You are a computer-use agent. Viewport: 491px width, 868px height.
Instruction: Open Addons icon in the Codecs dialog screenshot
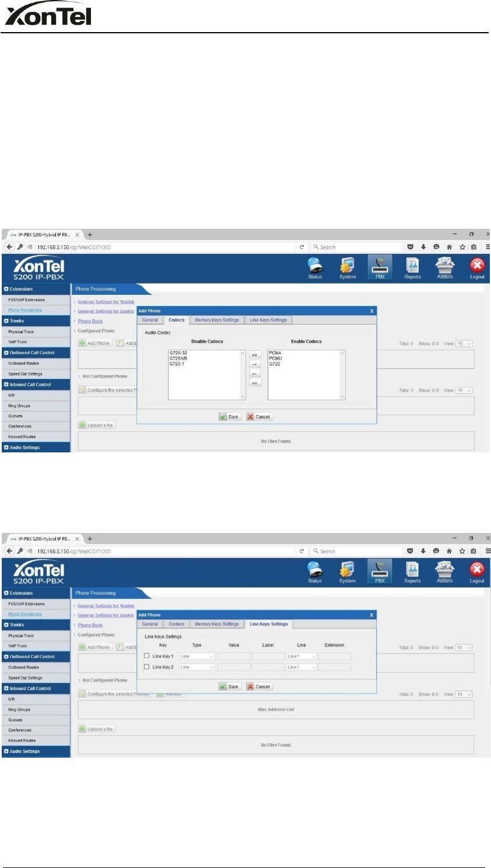click(x=445, y=267)
